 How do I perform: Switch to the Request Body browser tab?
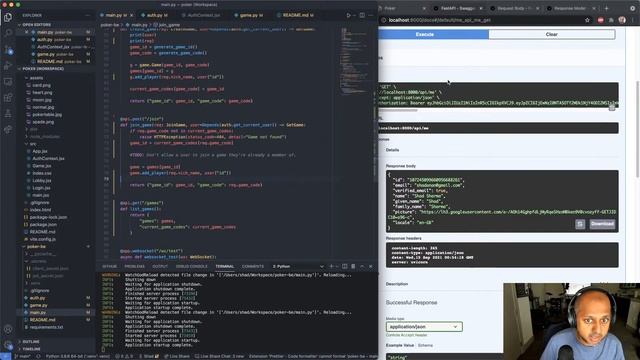click(515, 8)
